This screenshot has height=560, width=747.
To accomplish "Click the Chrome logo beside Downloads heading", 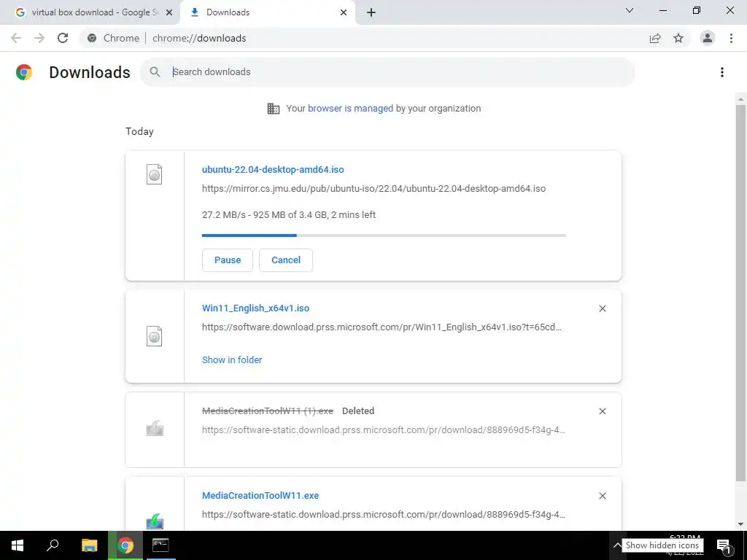I will 24,72.
